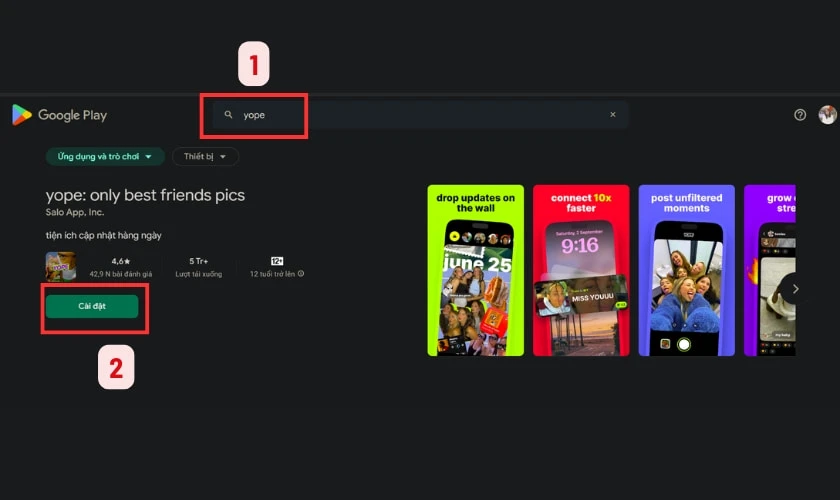The height and width of the screenshot is (500, 840).
Task: Click the Google Play logo
Action: pos(59,115)
